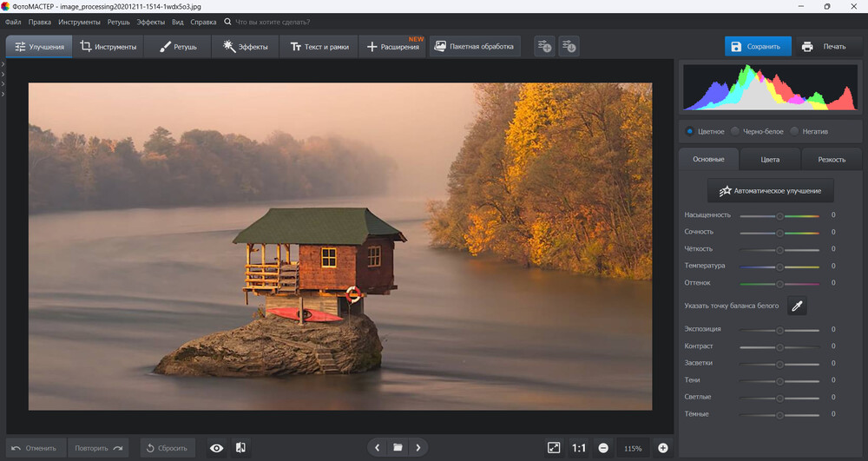Image resolution: width=868 pixels, height=461 pixels.
Task: Click the white balance eyedropper icon
Action: 796,306
